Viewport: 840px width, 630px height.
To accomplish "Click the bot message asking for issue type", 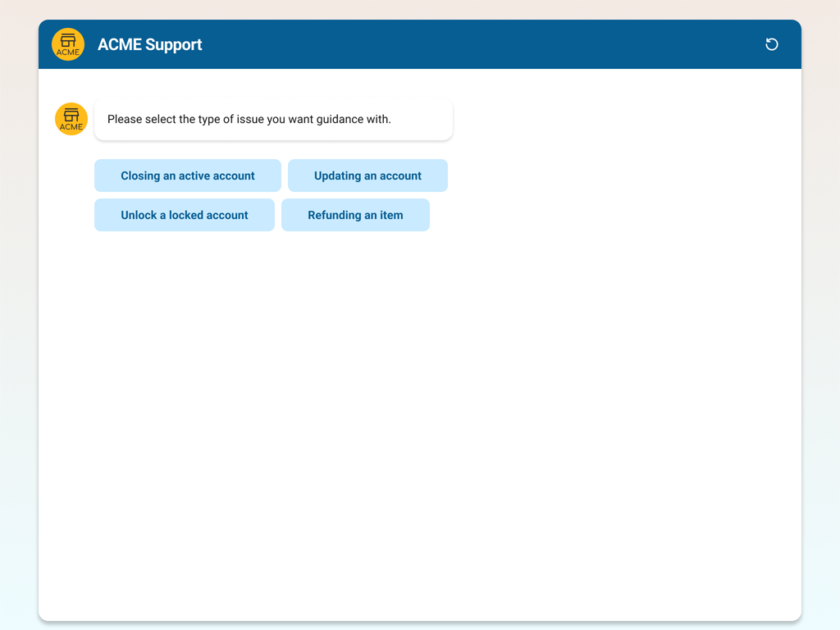I will [273, 120].
